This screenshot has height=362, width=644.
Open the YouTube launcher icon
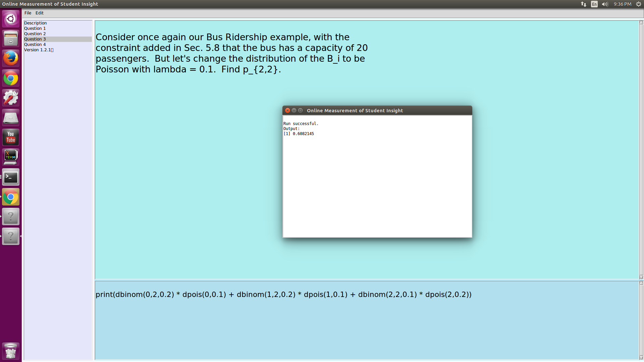click(11, 137)
